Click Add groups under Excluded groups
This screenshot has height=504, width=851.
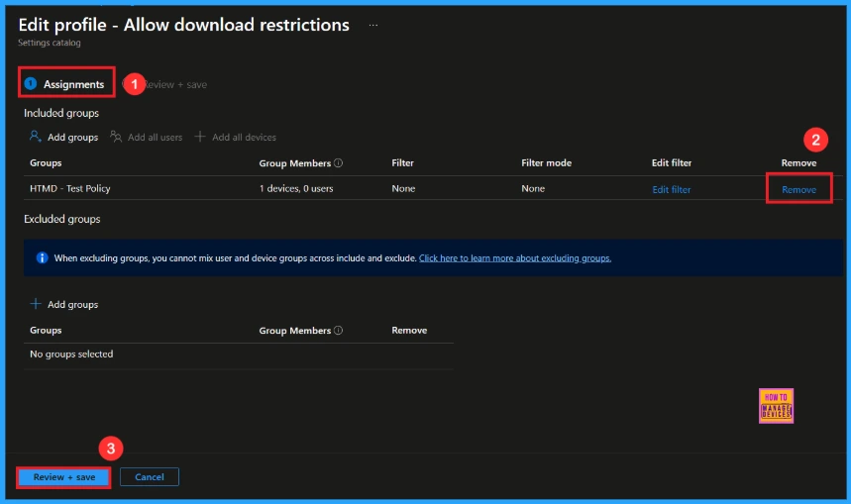click(x=72, y=304)
